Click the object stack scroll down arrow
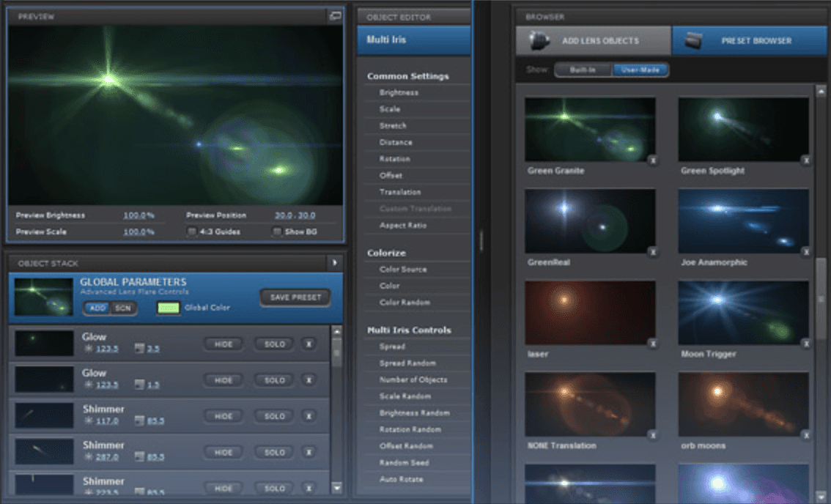The width and height of the screenshot is (831, 504). (336, 487)
